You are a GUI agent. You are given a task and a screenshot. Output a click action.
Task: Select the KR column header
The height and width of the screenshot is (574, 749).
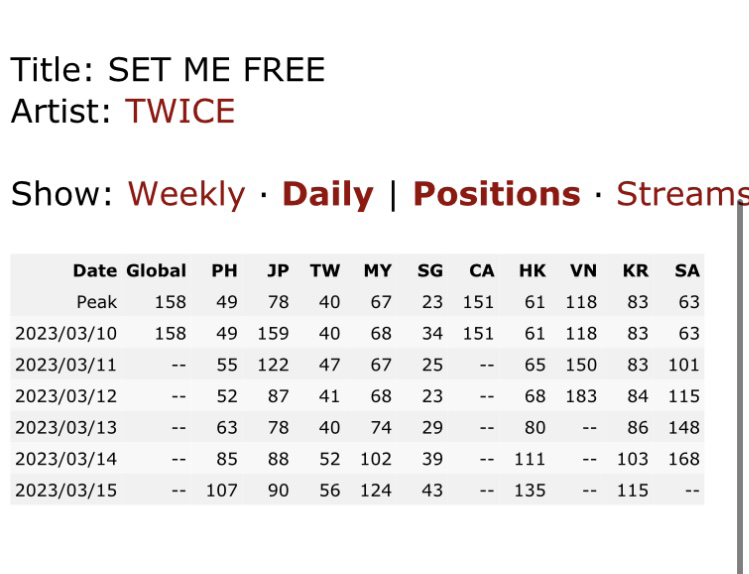tap(635, 270)
